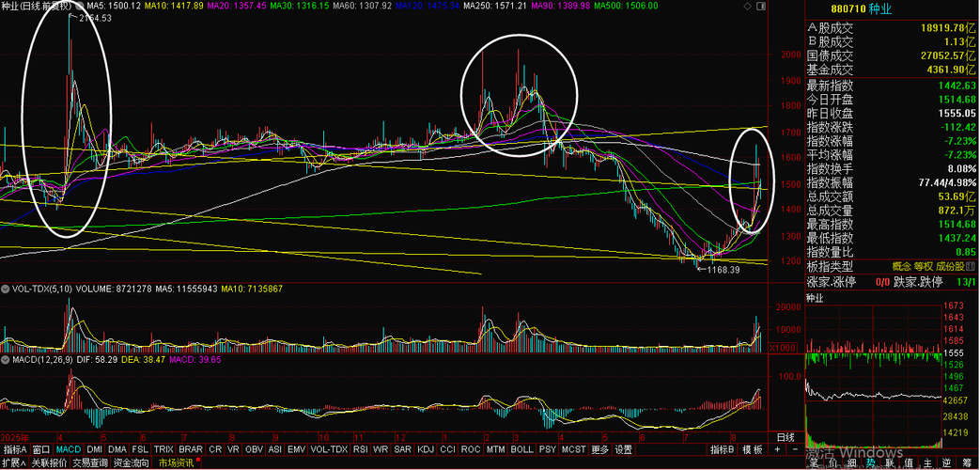Select the BOLL indicator tab
The image size is (980, 470).
click(x=521, y=449)
